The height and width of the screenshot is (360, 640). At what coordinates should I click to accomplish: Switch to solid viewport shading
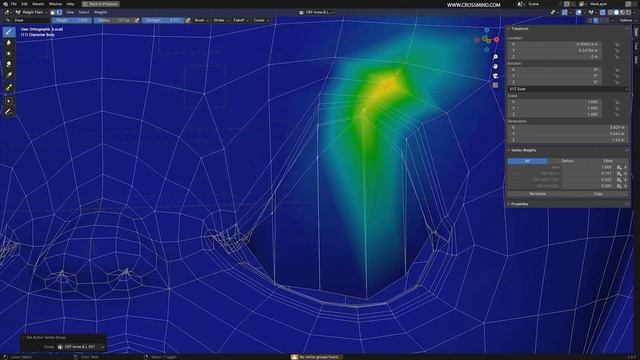point(616,12)
